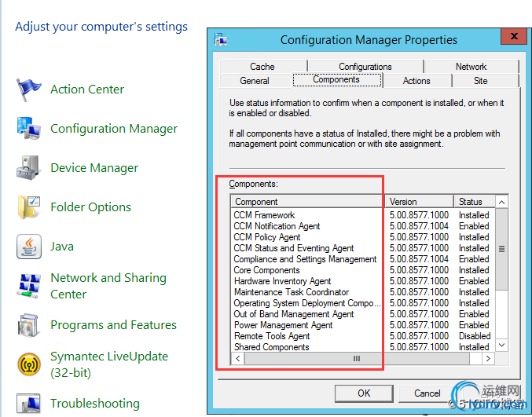This screenshot has height=417, width=532.
Task: Click the horizontal scroll right arrow
Action: coord(488,358)
